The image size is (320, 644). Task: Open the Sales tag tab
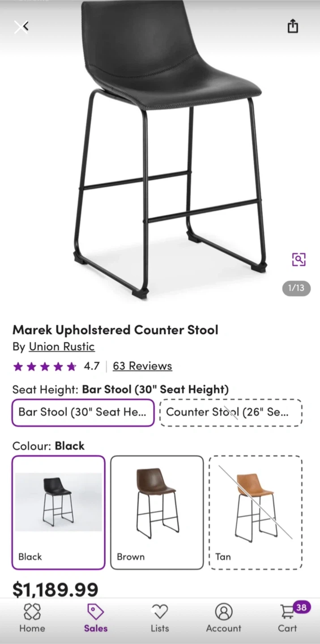pos(96,618)
